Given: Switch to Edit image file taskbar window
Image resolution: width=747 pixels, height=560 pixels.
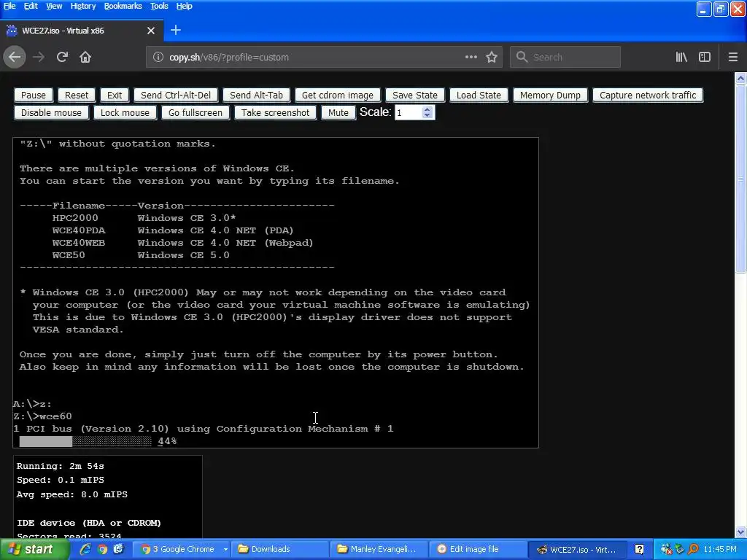Looking at the screenshot, I should pyautogui.click(x=479, y=549).
